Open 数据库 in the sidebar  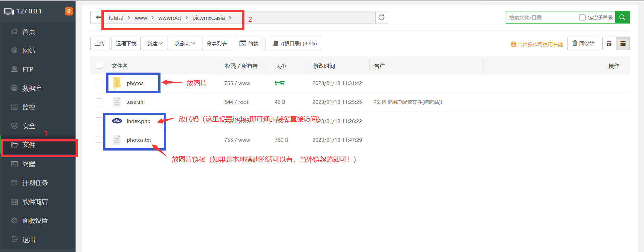pyautogui.click(x=32, y=88)
